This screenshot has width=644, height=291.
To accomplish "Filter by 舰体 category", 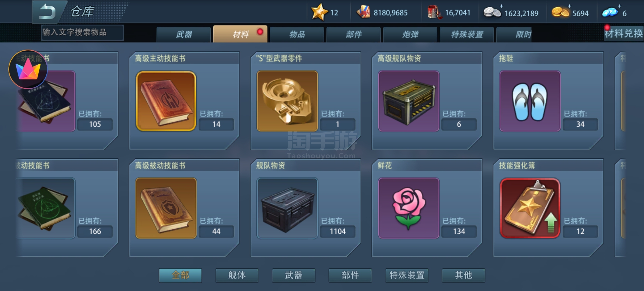I will pyautogui.click(x=237, y=275).
